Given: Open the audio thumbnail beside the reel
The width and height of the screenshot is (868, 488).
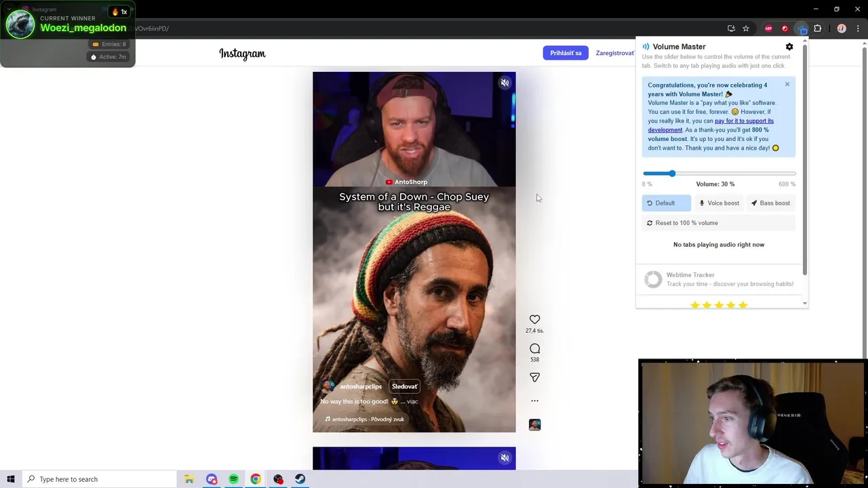Looking at the screenshot, I should pos(534,424).
